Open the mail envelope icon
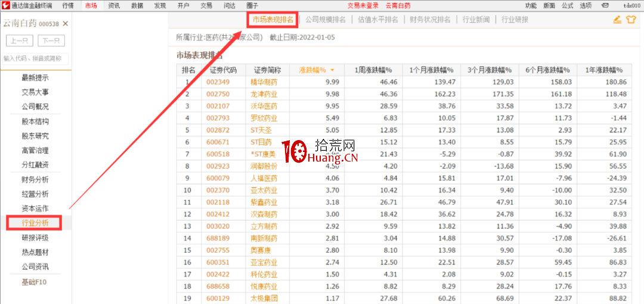The image size is (644, 304). click(x=605, y=5)
